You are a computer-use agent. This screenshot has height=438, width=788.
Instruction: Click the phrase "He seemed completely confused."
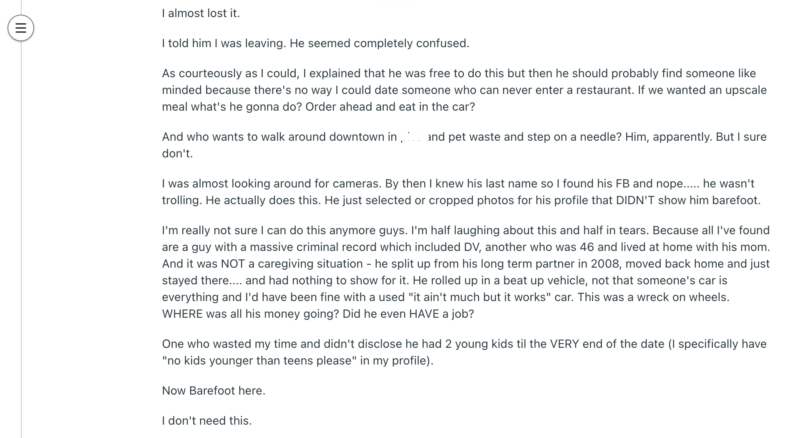click(379, 43)
